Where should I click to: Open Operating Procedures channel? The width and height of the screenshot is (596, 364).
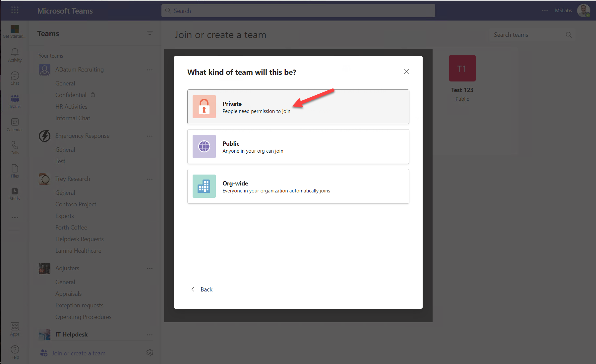coord(83,317)
